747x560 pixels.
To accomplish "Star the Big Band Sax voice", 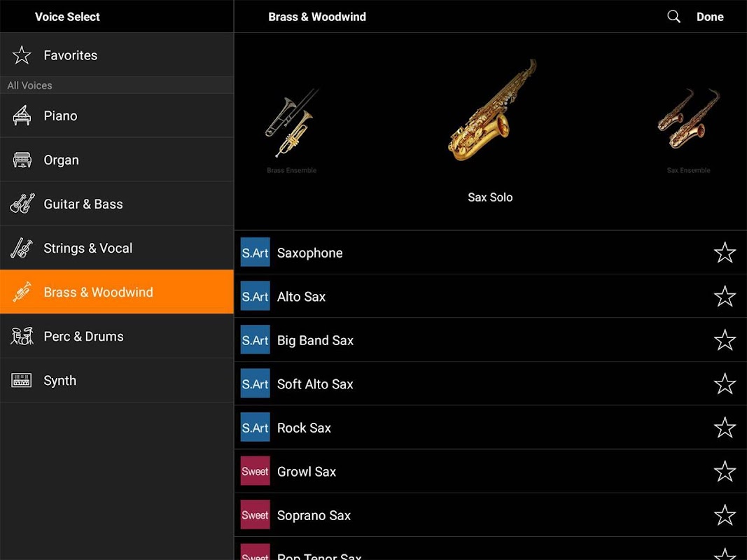I will coord(725,340).
